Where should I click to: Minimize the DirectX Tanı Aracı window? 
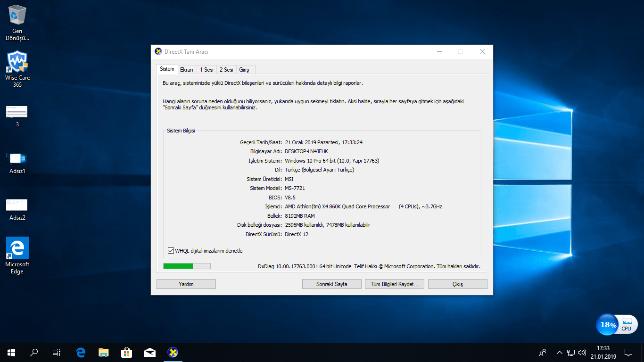(x=439, y=51)
